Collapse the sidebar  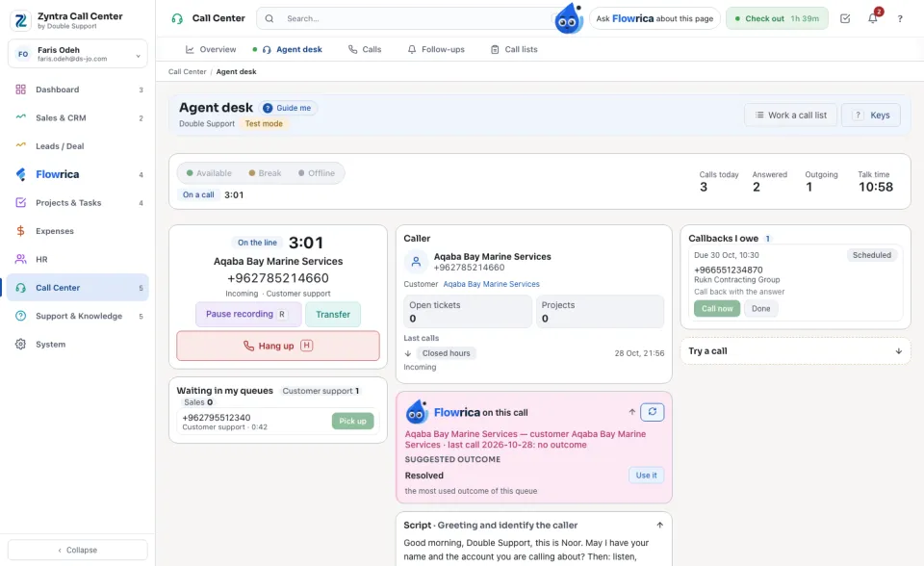coord(78,550)
